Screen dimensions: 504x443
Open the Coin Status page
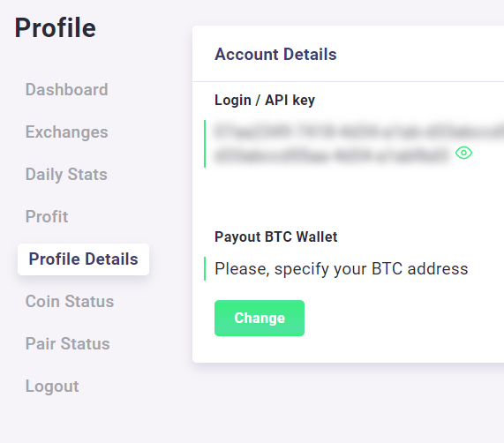coord(70,301)
